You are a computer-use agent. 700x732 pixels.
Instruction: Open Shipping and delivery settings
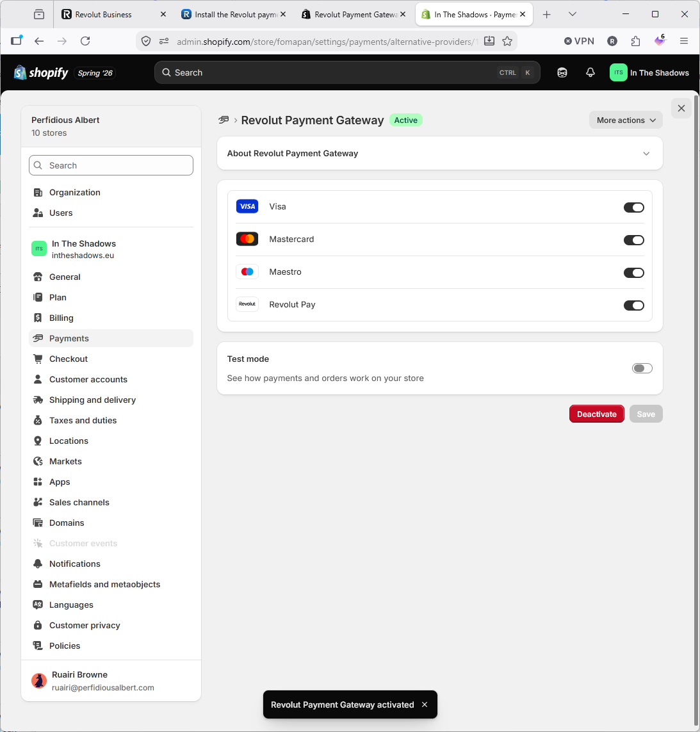[111, 400]
